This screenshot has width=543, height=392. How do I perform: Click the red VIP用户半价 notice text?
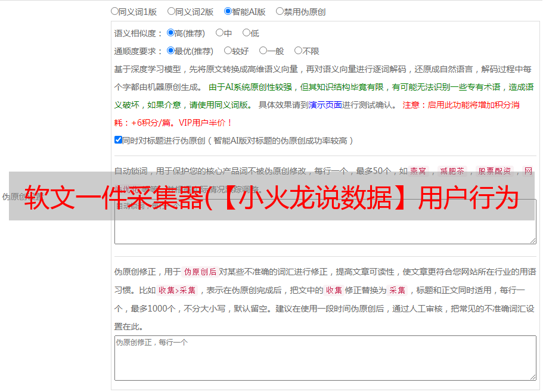coord(205,123)
